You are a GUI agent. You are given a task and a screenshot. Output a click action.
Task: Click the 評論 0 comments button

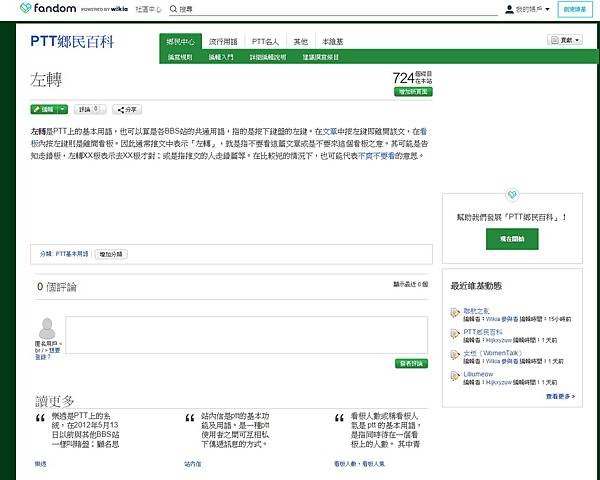90,109
